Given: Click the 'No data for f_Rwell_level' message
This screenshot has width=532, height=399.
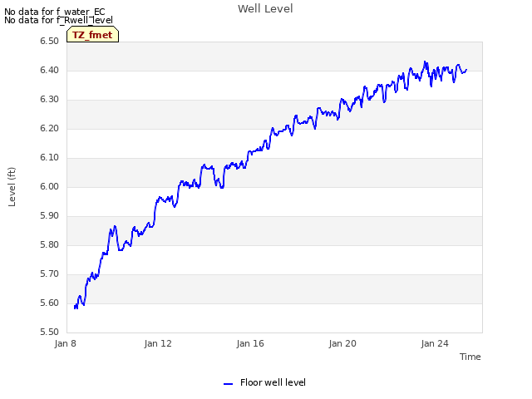Looking at the screenshot, I should 58,20.
